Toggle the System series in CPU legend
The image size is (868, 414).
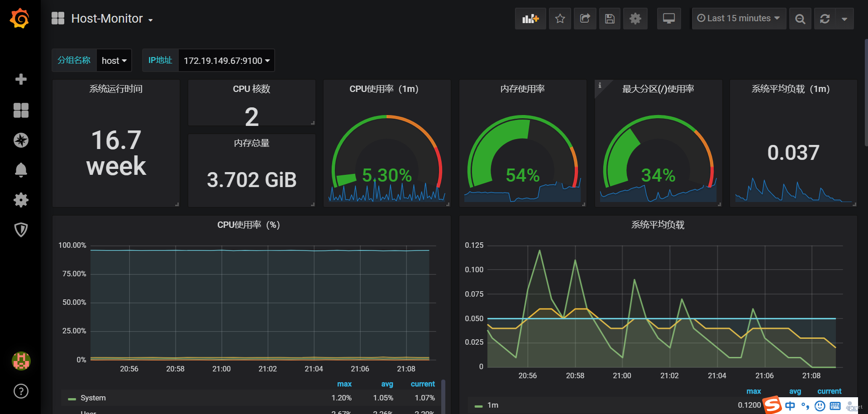93,398
